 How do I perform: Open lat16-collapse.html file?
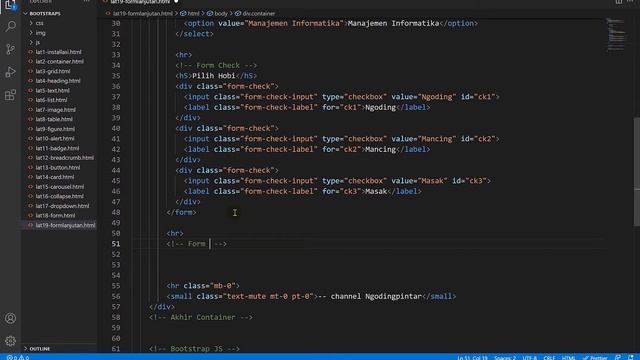(60, 196)
